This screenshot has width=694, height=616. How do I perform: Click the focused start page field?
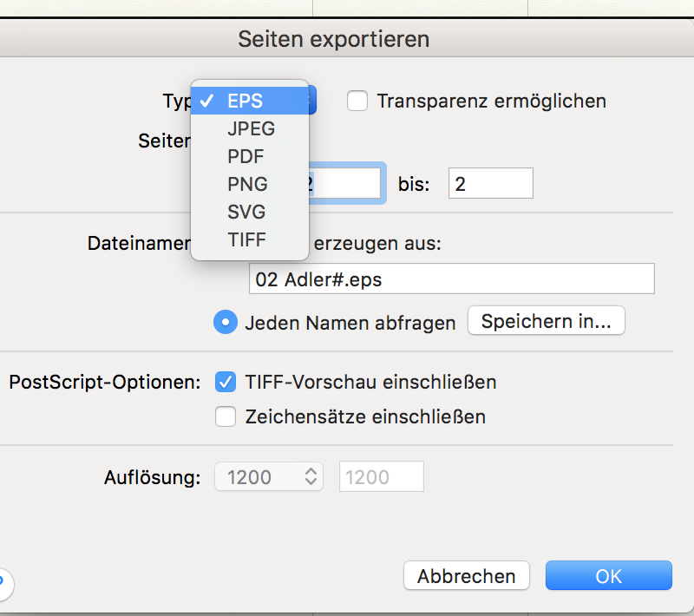347,184
